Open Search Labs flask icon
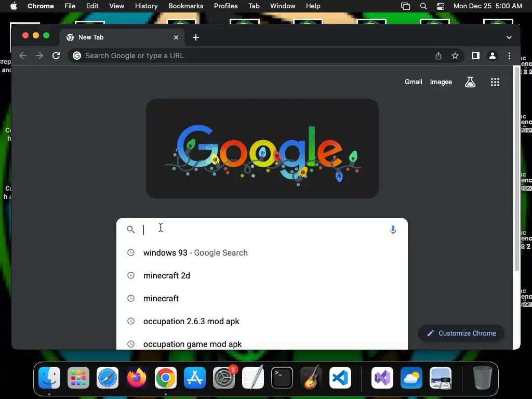The width and height of the screenshot is (532, 399). tap(470, 82)
